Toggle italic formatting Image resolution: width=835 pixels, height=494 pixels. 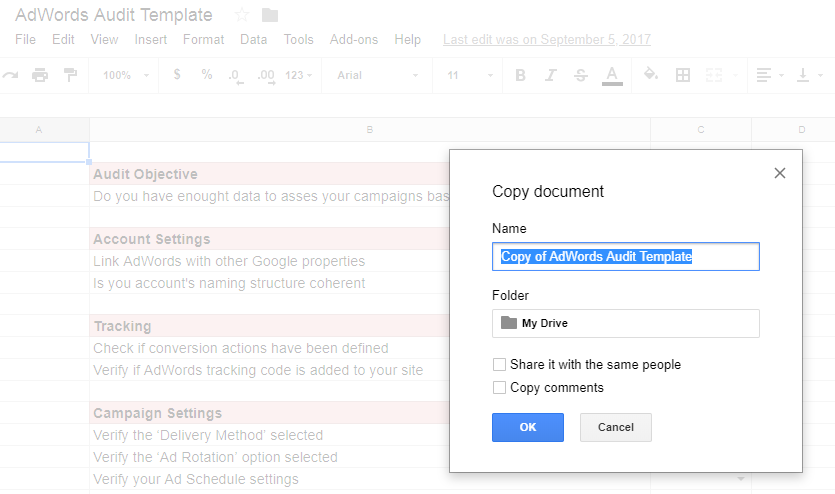(x=551, y=75)
